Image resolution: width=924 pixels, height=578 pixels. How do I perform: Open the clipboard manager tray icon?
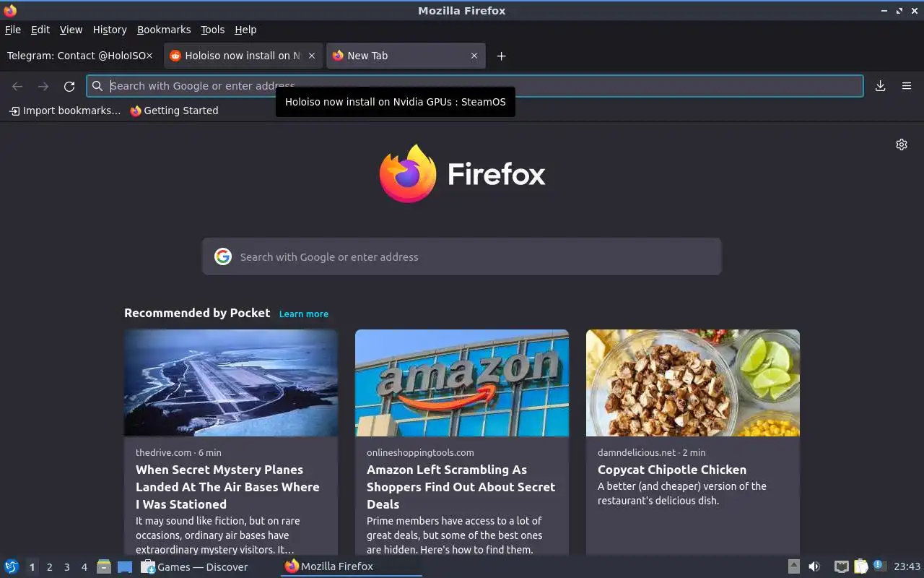[x=860, y=566]
